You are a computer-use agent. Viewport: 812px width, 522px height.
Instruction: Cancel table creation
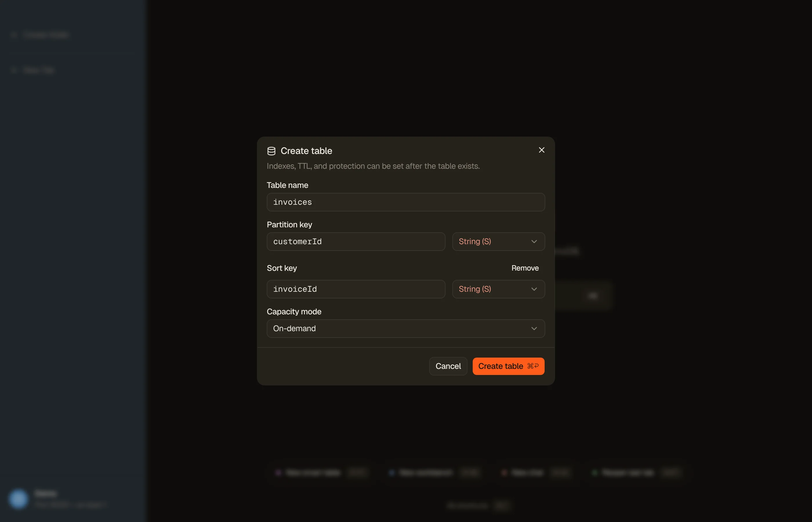[x=448, y=366]
